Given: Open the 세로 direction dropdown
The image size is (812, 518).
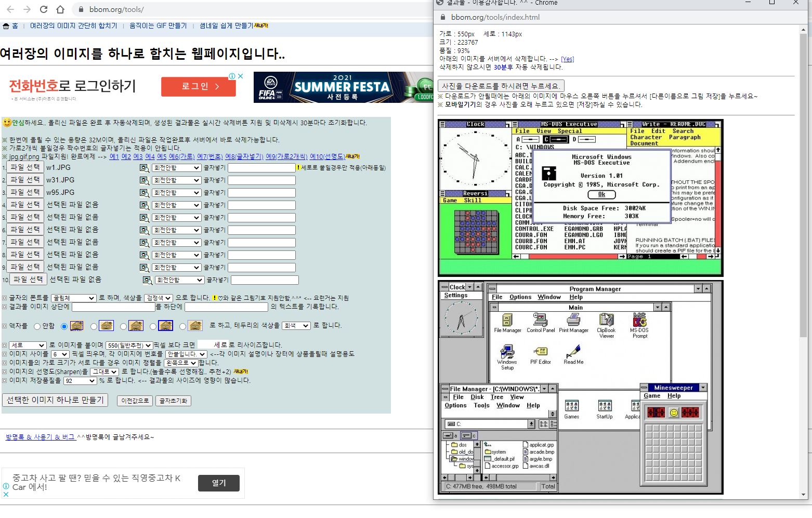Looking at the screenshot, I should click(x=28, y=346).
